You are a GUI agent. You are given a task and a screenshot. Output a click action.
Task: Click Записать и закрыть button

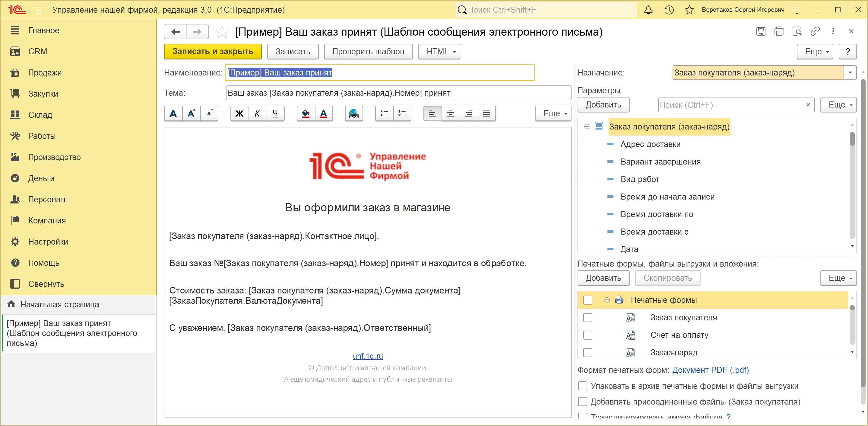pyautogui.click(x=213, y=52)
